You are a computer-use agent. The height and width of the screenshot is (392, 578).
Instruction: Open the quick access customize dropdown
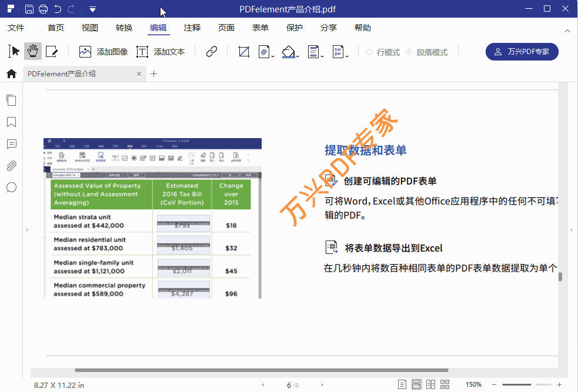(92, 9)
